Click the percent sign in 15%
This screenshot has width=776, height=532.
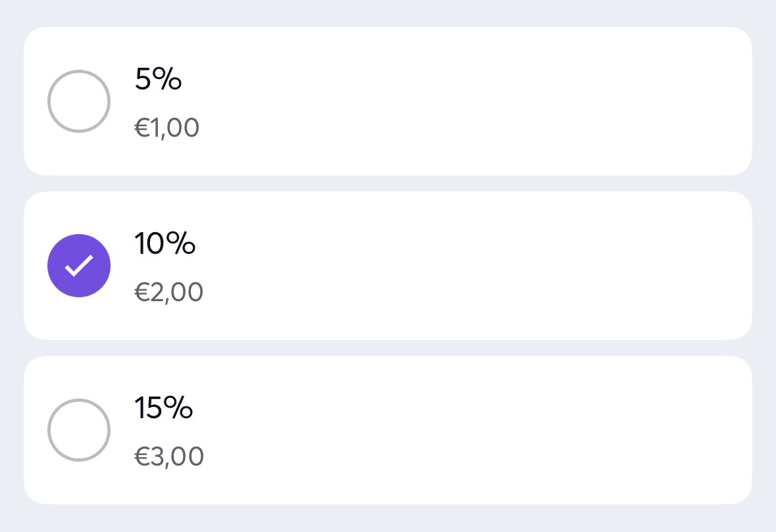coord(178,408)
